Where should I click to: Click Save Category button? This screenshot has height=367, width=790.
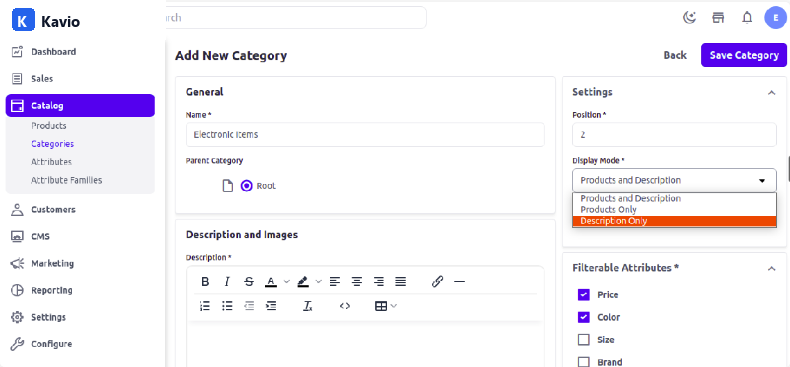(x=744, y=55)
